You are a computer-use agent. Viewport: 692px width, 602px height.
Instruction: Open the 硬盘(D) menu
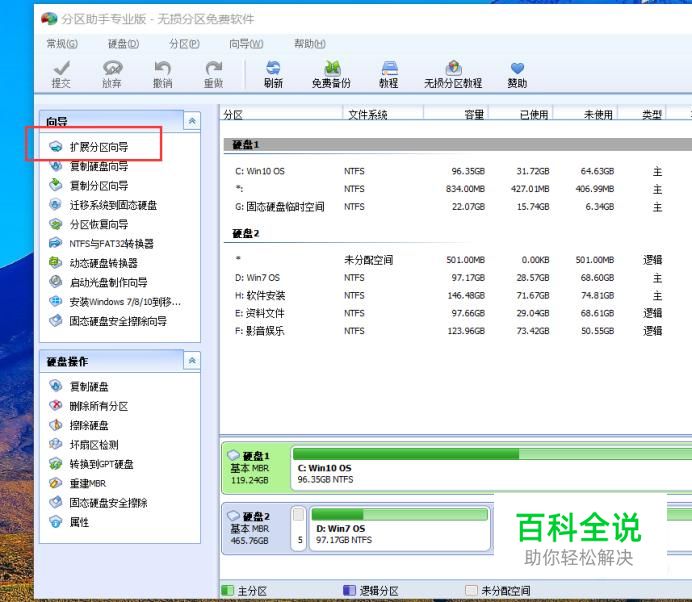124,44
